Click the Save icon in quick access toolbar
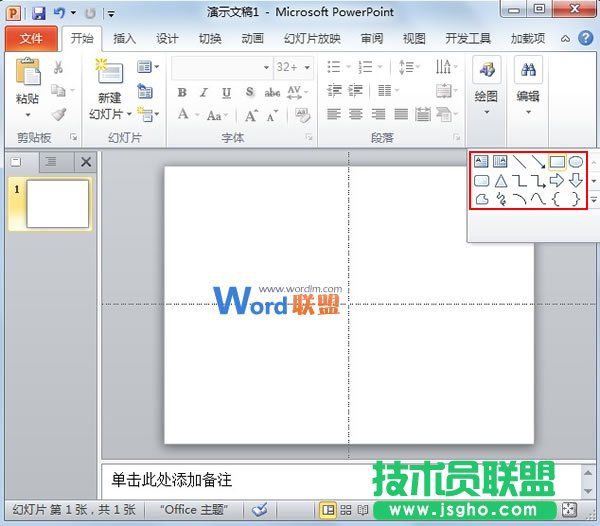Image resolution: width=600 pixels, height=526 pixels. pyautogui.click(x=39, y=13)
